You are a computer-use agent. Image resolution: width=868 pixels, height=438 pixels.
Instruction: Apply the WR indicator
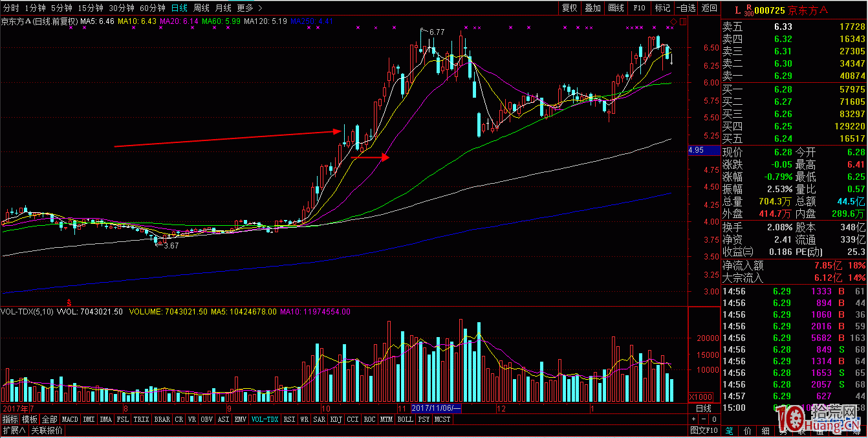tap(305, 419)
